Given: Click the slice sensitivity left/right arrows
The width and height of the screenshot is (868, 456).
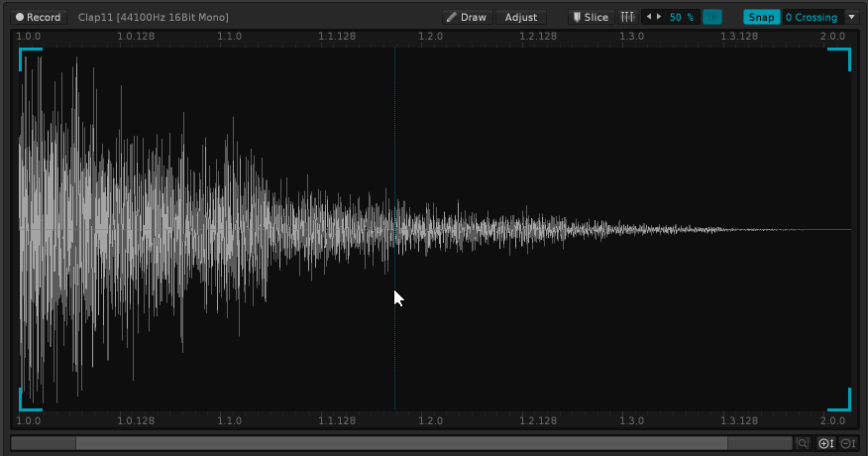Looking at the screenshot, I should coord(654,17).
